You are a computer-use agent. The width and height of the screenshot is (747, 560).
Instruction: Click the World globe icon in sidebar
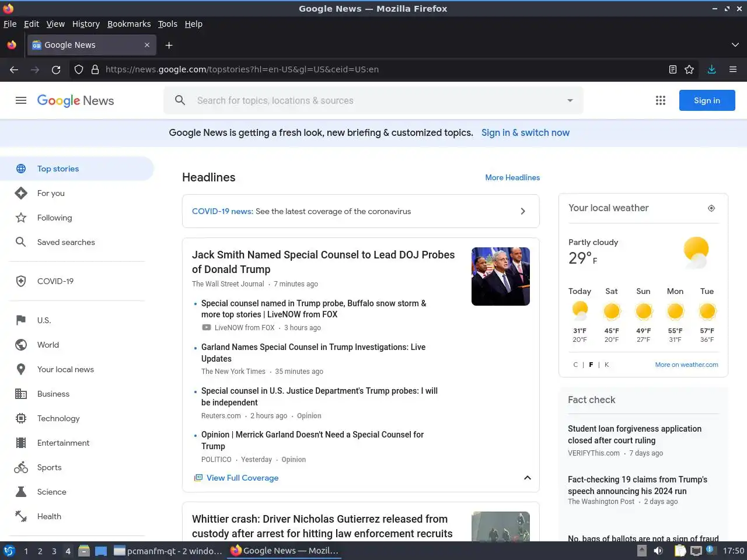pos(21,345)
